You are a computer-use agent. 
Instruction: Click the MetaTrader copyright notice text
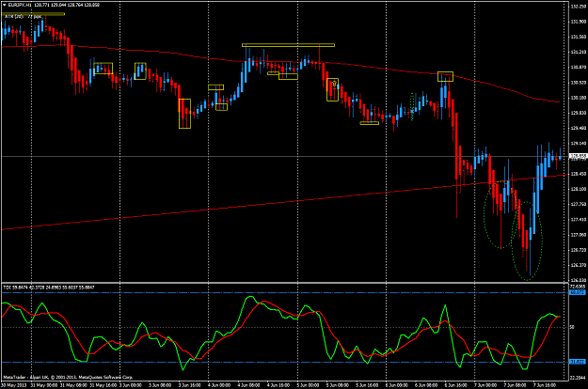point(69,377)
